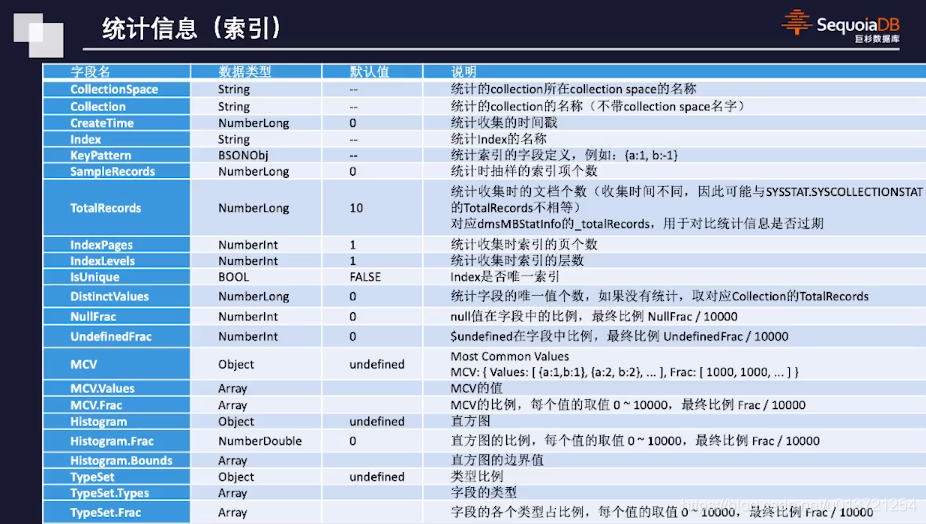Click 'undefined' default value in MCV row
This screenshot has width=926, height=524.
[x=377, y=364]
